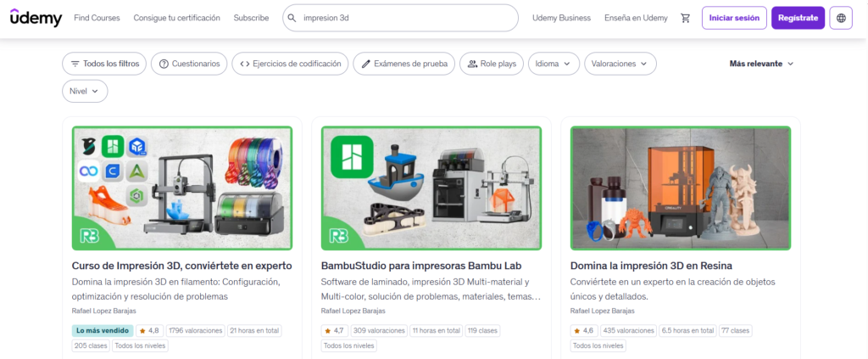Open the Subscribe navigation item
Screen dimensions: 868x359
click(251, 18)
